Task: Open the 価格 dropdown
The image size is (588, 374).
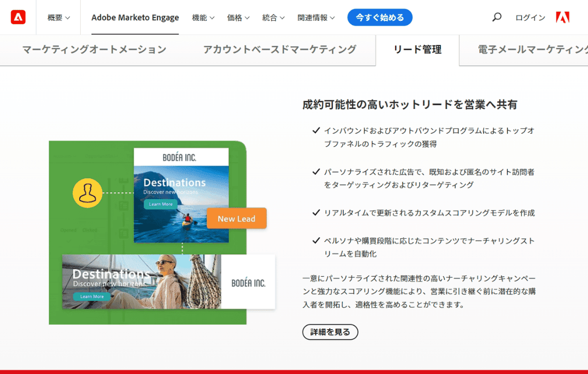Action: [x=238, y=18]
